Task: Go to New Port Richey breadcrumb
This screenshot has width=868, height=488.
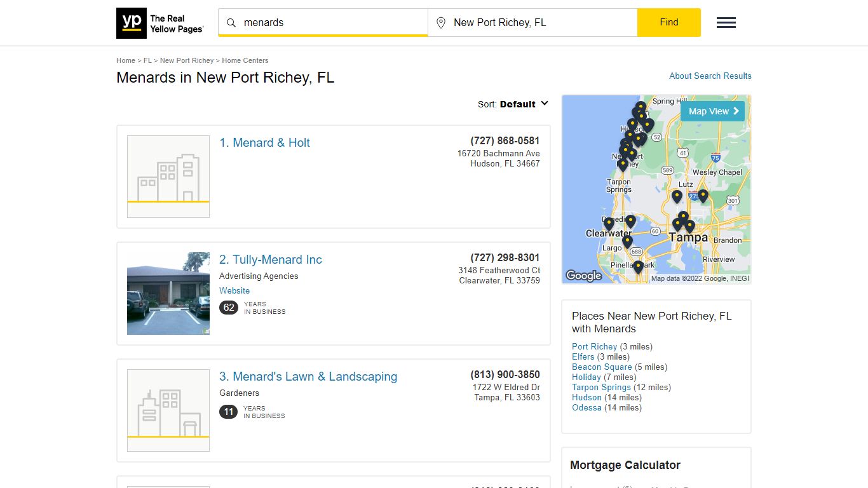Action: (187, 60)
